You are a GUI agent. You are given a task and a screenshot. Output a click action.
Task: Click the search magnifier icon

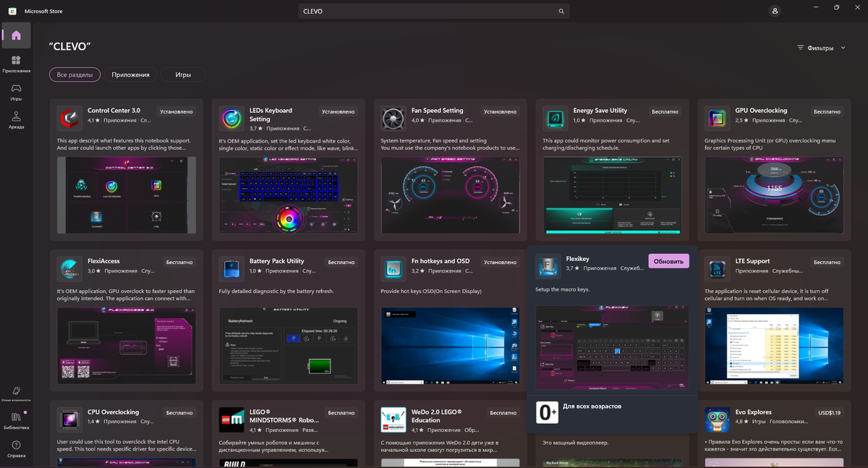(561, 12)
